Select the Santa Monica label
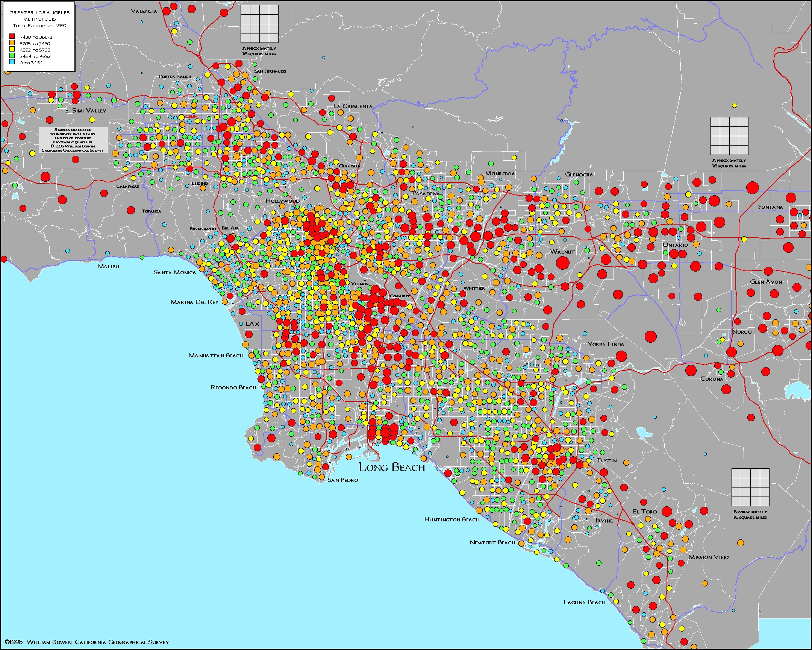Screen dimensions: 812x650 point(175,272)
